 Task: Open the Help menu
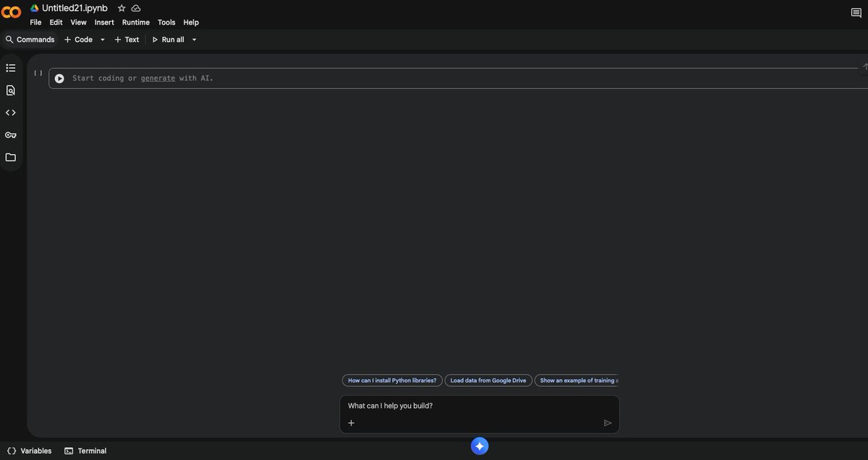191,22
